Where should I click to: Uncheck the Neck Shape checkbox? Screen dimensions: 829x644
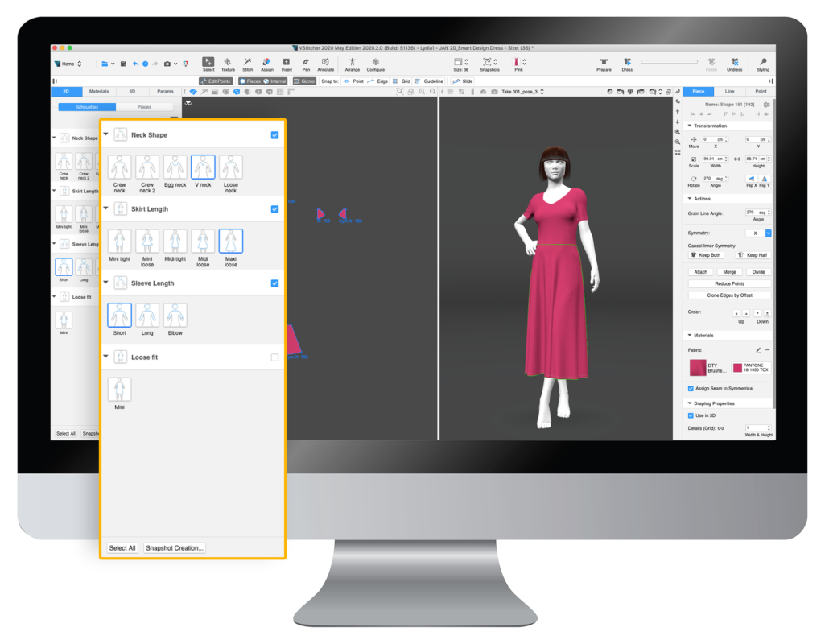(274, 135)
